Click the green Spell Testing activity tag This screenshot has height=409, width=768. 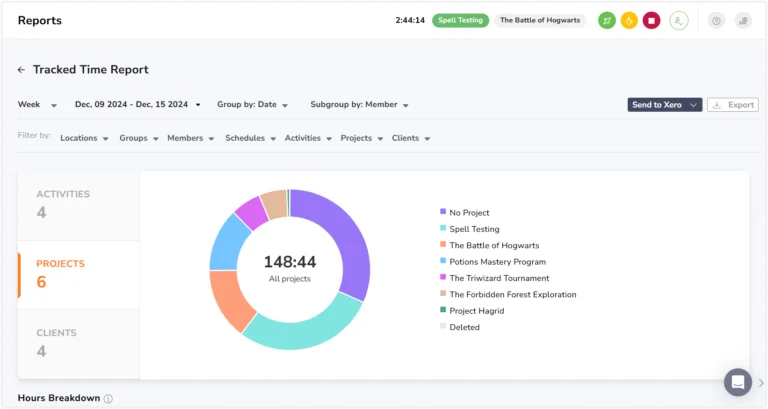point(460,21)
